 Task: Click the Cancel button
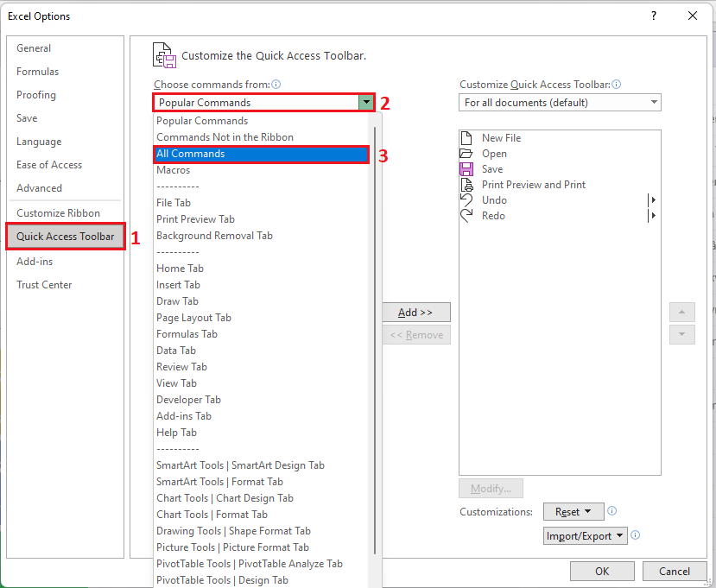point(674,571)
